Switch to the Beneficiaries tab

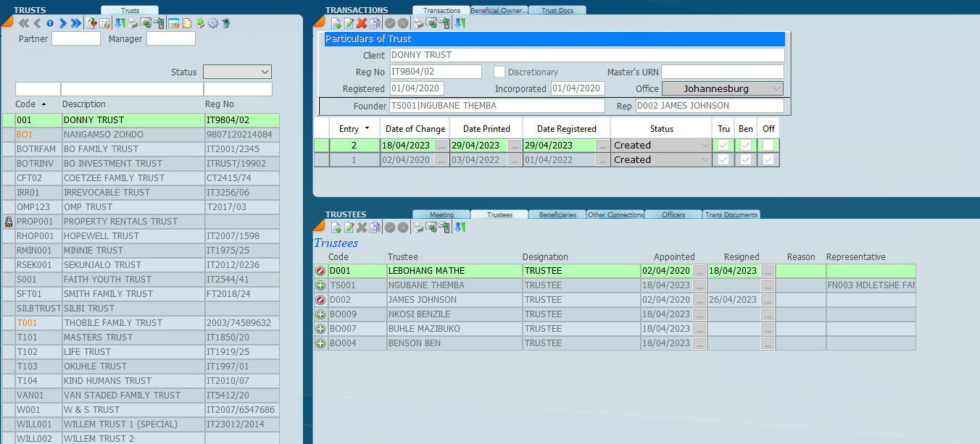(557, 214)
